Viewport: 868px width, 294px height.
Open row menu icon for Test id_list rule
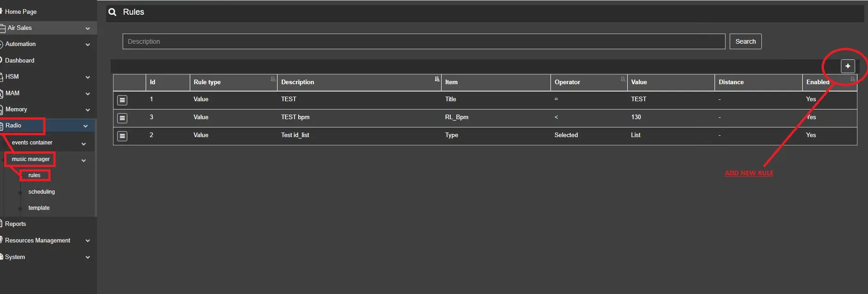pos(122,136)
